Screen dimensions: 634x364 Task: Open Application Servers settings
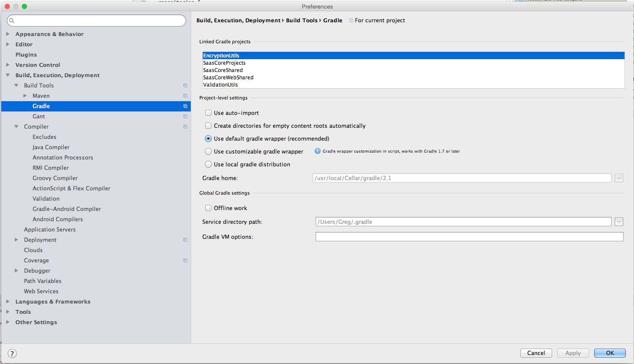(x=50, y=229)
